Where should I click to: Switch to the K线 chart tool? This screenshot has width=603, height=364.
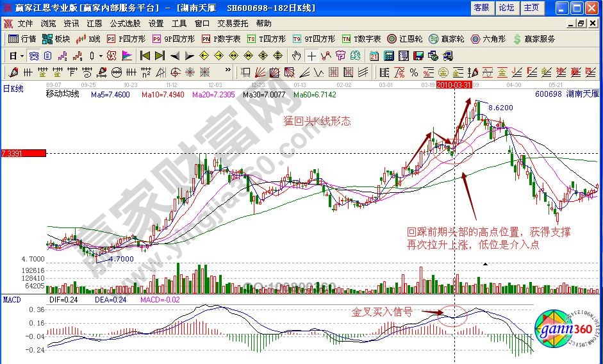click(88, 38)
